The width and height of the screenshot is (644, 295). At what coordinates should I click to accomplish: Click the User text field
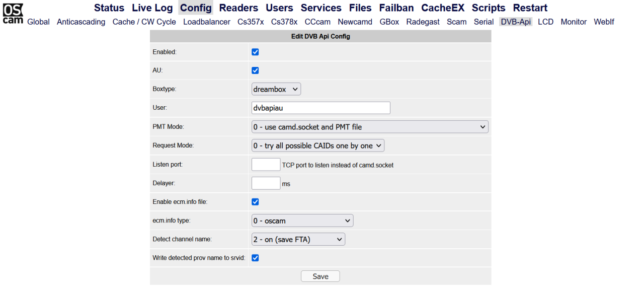coord(320,108)
